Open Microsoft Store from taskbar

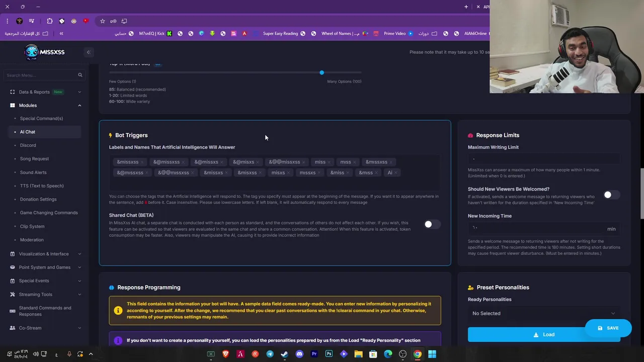(x=373, y=354)
